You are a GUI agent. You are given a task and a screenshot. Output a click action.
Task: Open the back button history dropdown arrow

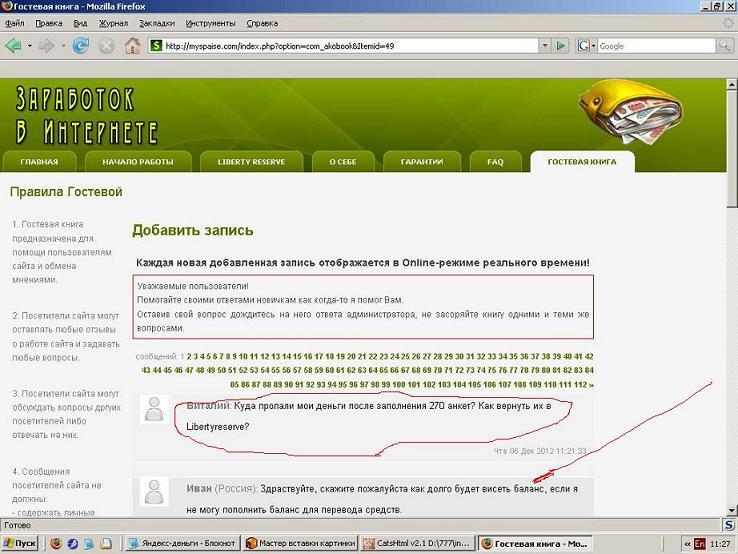tap(29, 45)
